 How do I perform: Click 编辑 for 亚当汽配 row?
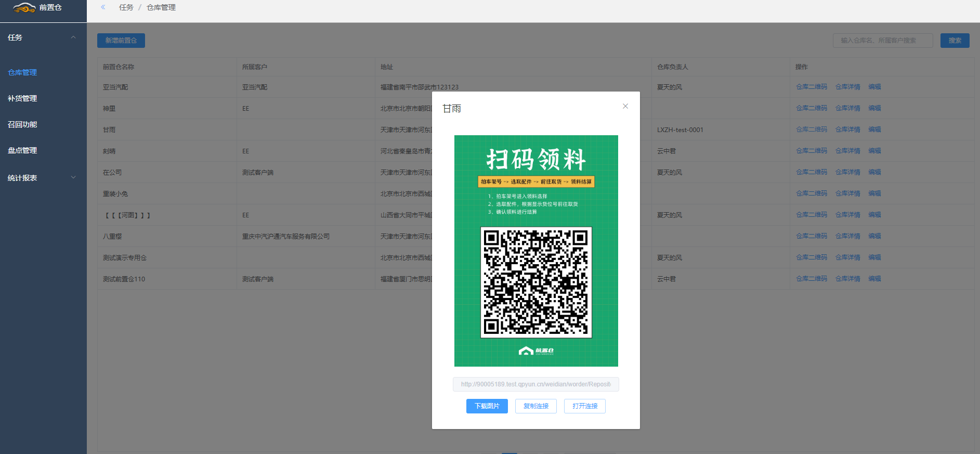click(874, 87)
